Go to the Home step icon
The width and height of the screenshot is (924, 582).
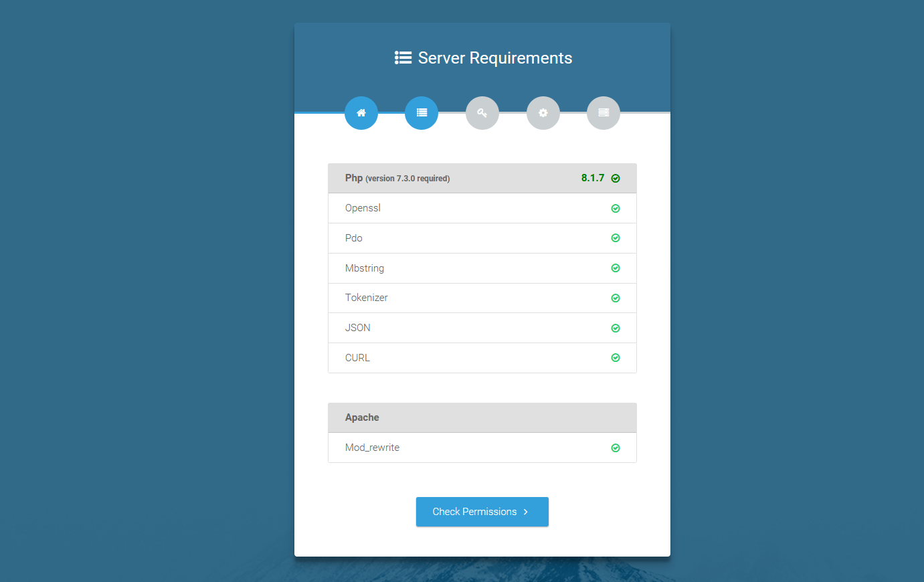(x=361, y=113)
